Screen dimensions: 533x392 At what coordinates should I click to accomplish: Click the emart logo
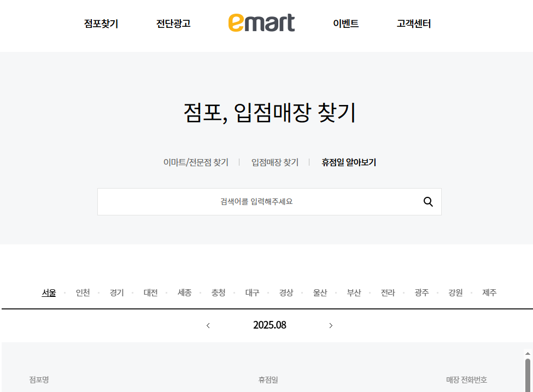[261, 23]
